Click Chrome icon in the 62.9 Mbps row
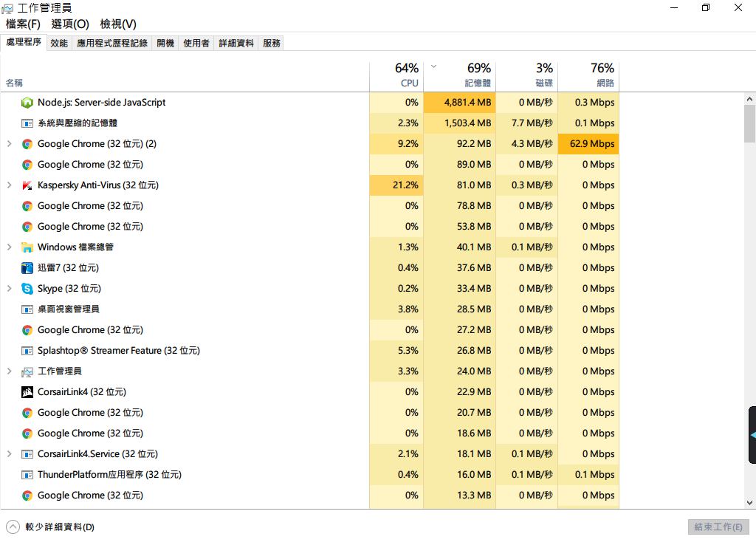756x545 pixels. coord(27,144)
